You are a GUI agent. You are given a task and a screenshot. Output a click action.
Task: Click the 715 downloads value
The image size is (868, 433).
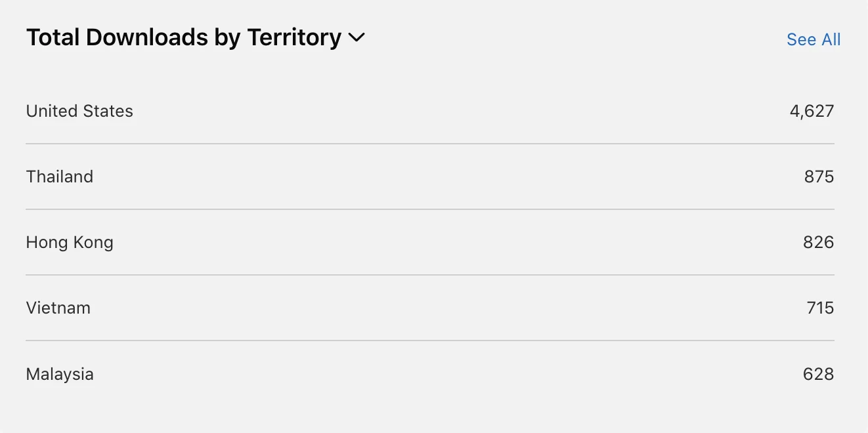(820, 308)
